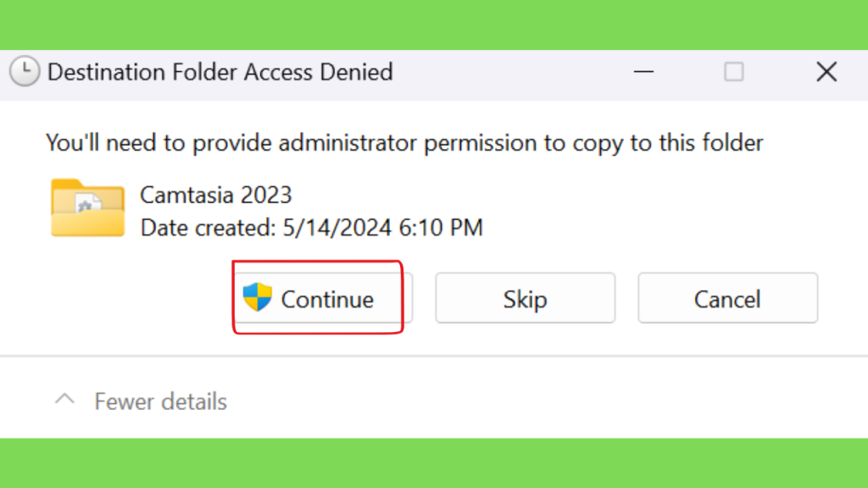
Task: Minimize the Access Denied dialog
Action: 644,72
